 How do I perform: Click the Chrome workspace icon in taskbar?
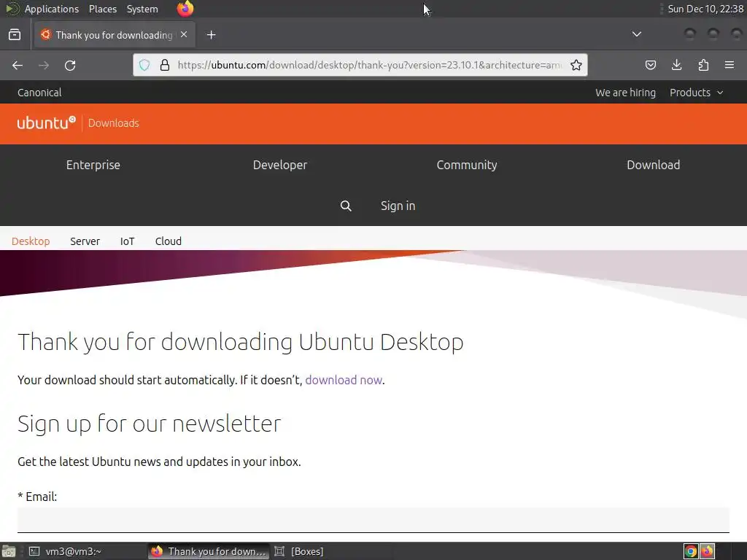(691, 551)
